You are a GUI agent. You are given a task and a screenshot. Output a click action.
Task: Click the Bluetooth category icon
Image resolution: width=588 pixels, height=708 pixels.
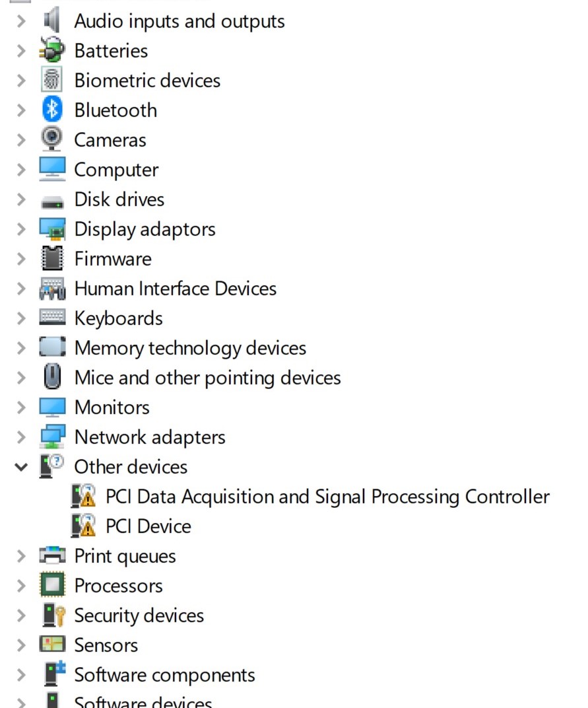[x=52, y=110]
